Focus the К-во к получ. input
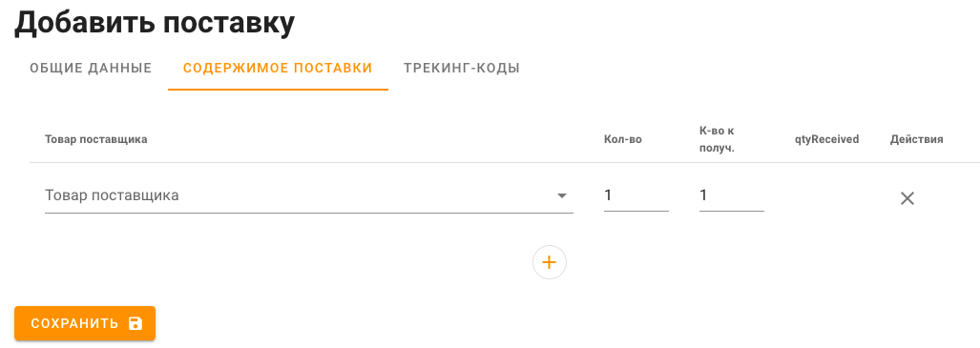980x348 pixels. point(731,195)
